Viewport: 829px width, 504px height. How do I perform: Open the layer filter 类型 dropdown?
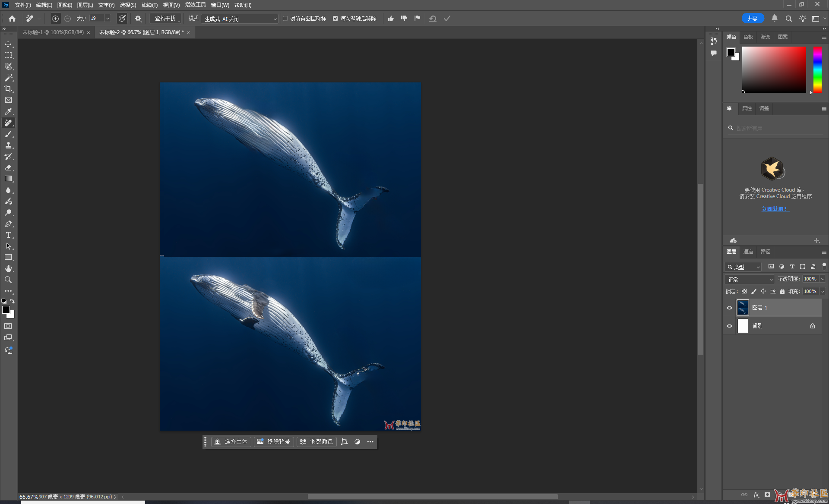[743, 267]
